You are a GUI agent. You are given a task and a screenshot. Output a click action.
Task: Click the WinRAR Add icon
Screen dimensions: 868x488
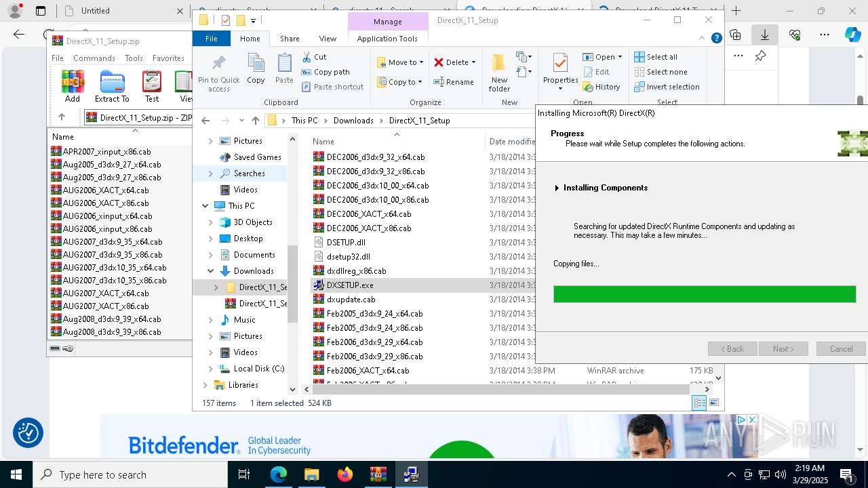click(73, 86)
